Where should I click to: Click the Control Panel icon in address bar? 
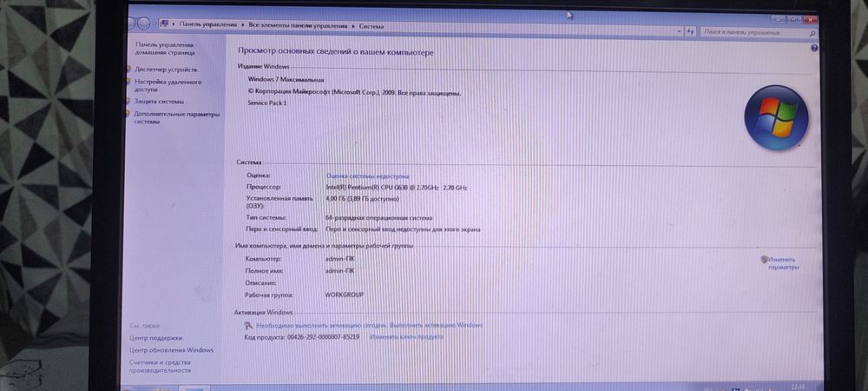[x=164, y=24]
